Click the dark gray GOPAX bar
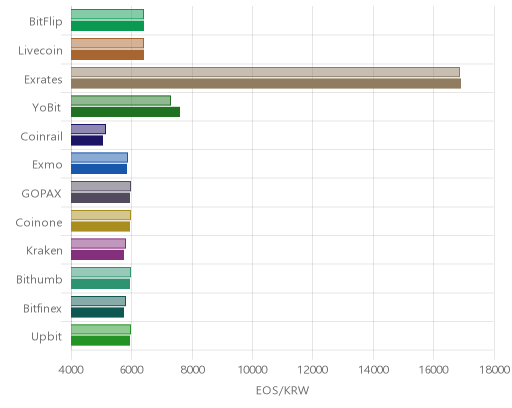 point(101,198)
